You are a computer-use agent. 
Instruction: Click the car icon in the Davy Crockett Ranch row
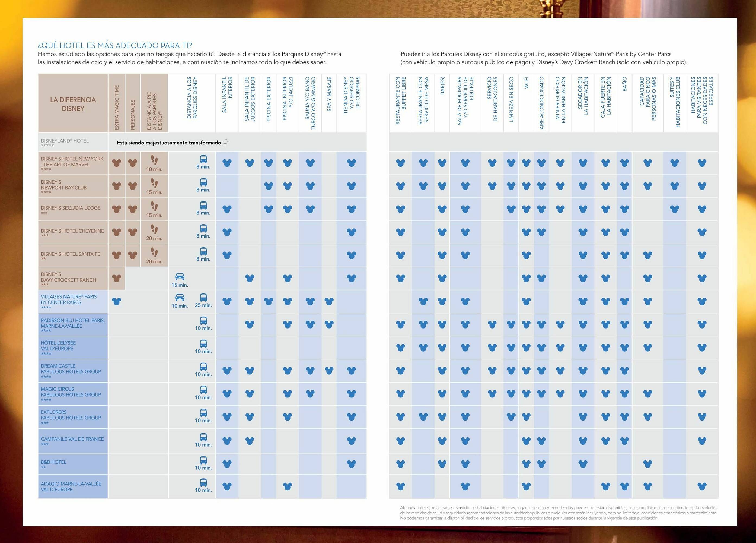coord(180,276)
